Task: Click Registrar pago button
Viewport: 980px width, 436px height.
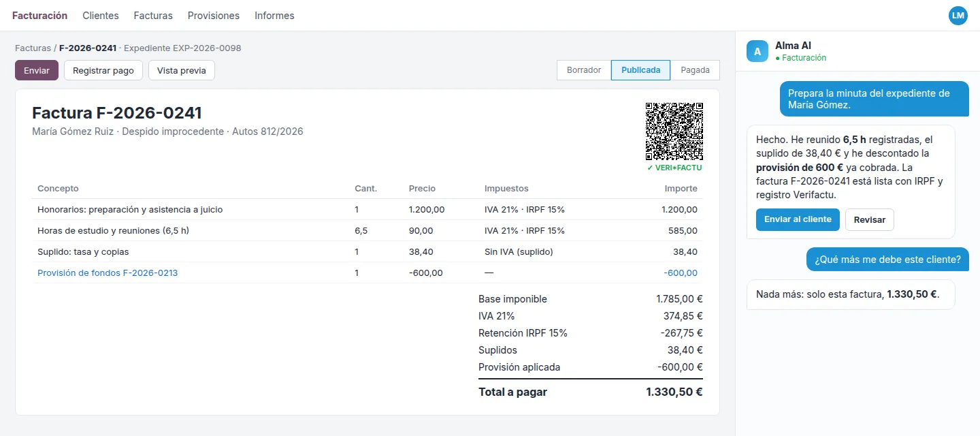Action: pos(103,70)
